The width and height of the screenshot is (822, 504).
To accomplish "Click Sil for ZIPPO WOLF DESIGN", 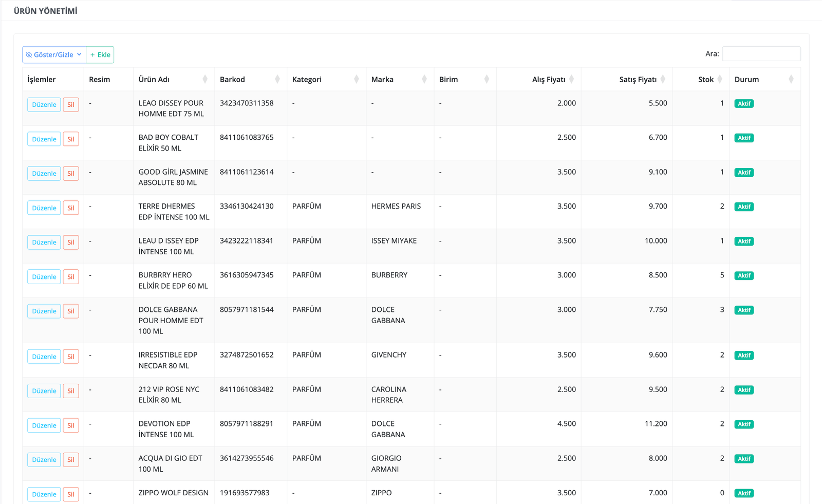I will tap(71, 494).
